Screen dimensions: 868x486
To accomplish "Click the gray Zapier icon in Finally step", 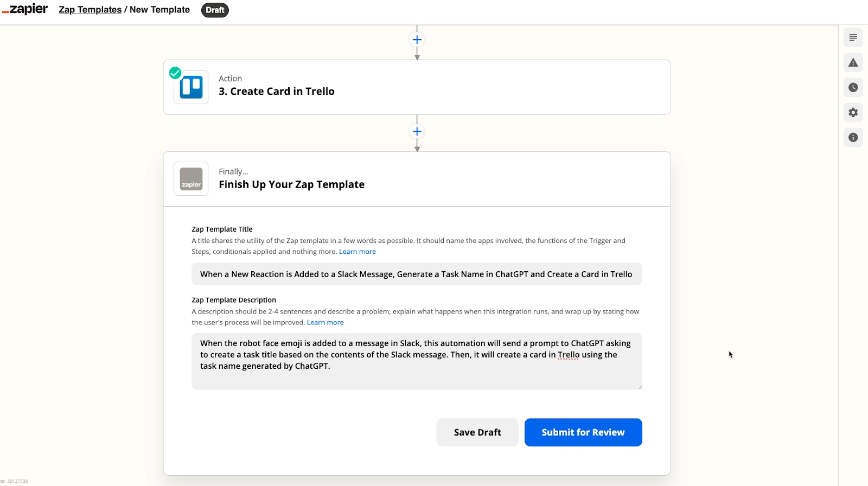I will point(191,179).
